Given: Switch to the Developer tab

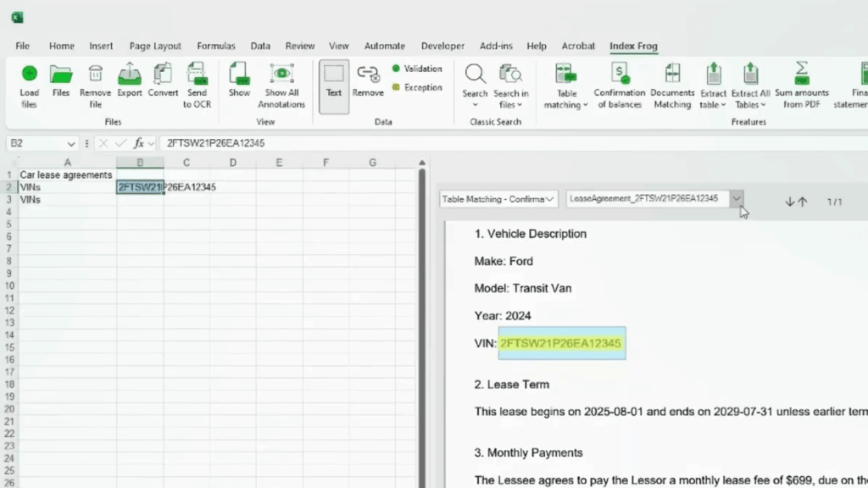Looking at the screenshot, I should 442,46.
